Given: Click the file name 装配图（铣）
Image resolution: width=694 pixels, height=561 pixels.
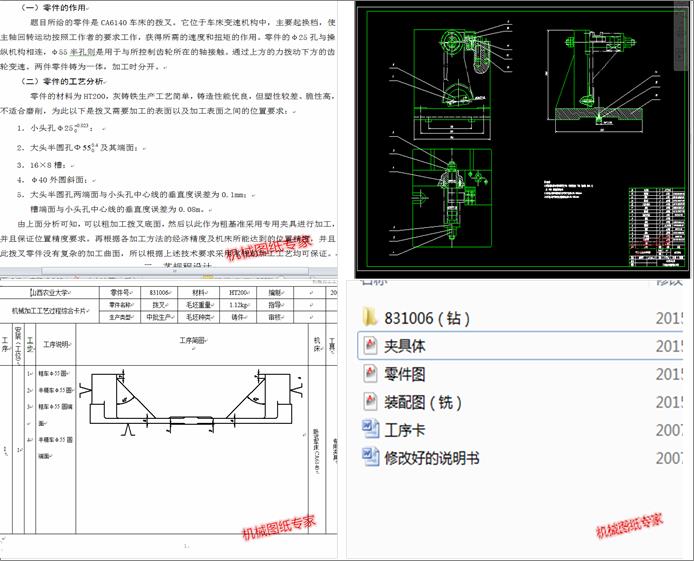Looking at the screenshot, I should pos(423,402).
